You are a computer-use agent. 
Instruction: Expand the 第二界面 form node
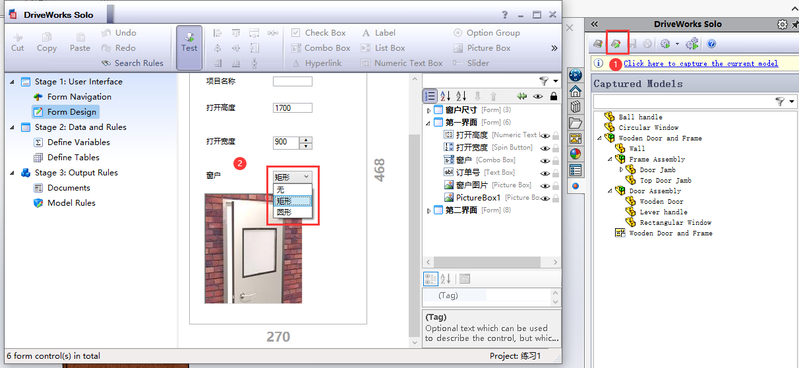click(x=428, y=211)
